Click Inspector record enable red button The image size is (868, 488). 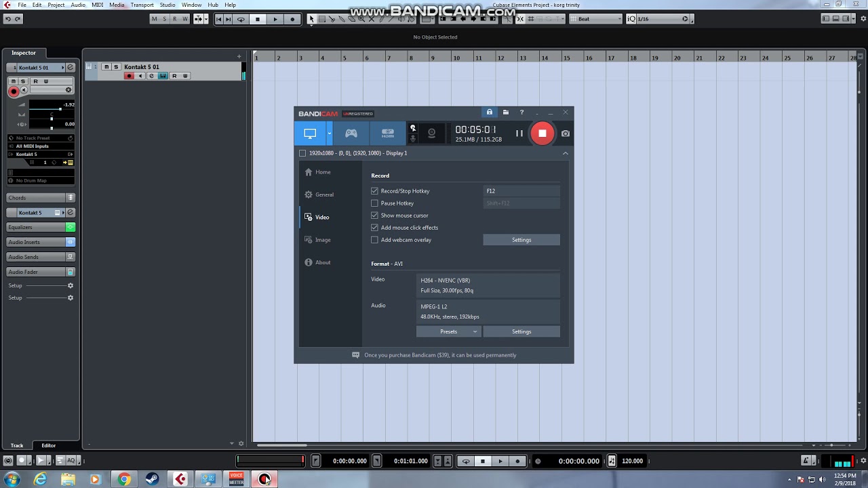coord(13,91)
